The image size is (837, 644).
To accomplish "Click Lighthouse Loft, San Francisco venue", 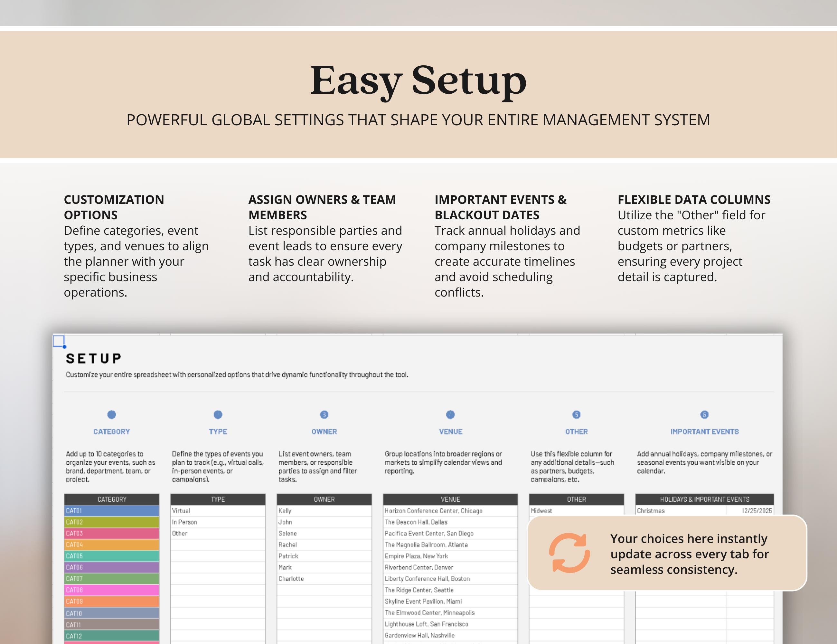I will coord(450,624).
